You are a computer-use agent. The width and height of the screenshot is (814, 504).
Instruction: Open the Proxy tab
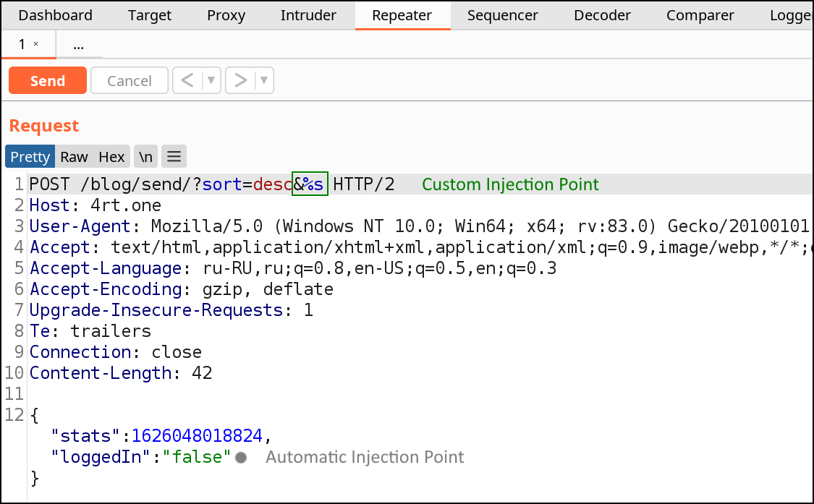tap(226, 16)
